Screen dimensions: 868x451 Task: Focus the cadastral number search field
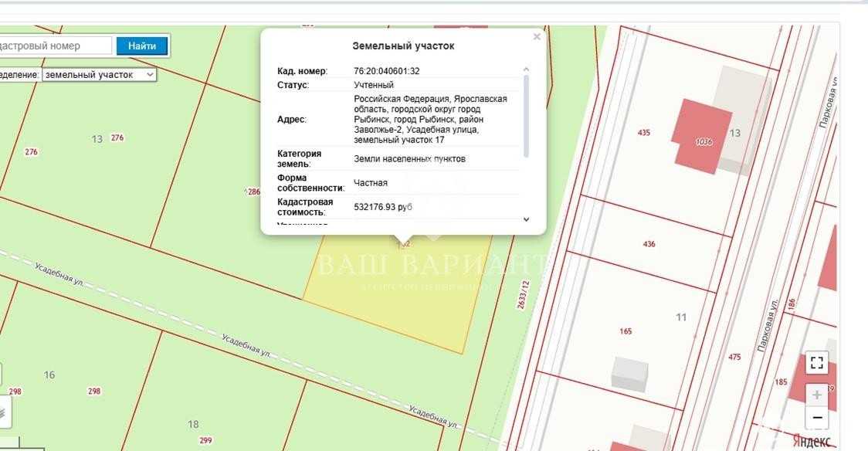(54, 46)
